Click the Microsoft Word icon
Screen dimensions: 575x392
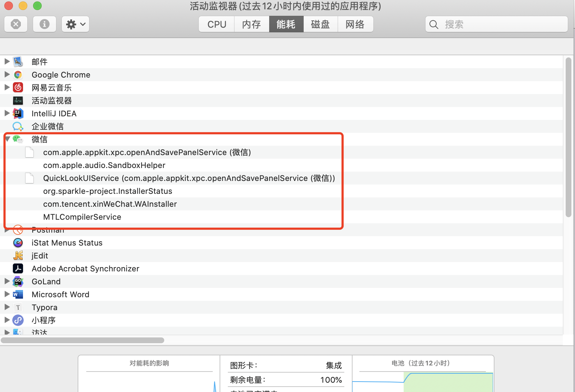18,294
